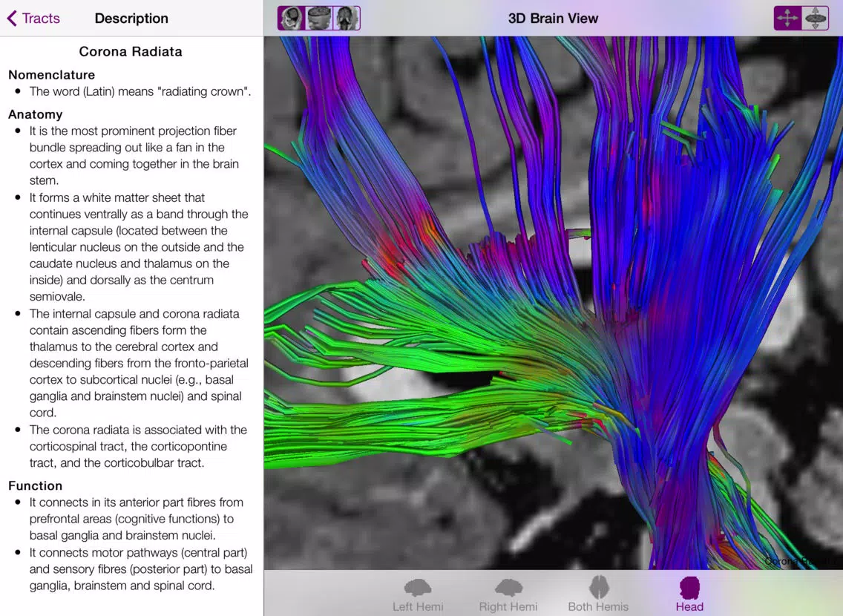Select the Head tab label
Screen dimensions: 843x616
[689, 607]
